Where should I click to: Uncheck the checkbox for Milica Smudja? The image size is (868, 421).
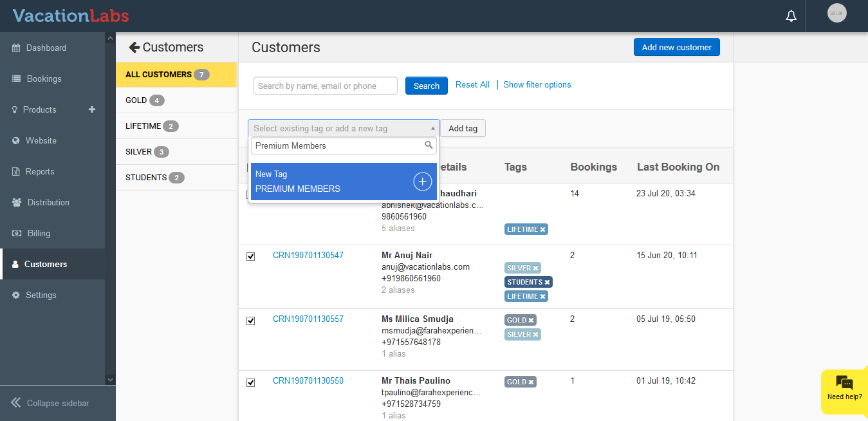coord(251,320)
